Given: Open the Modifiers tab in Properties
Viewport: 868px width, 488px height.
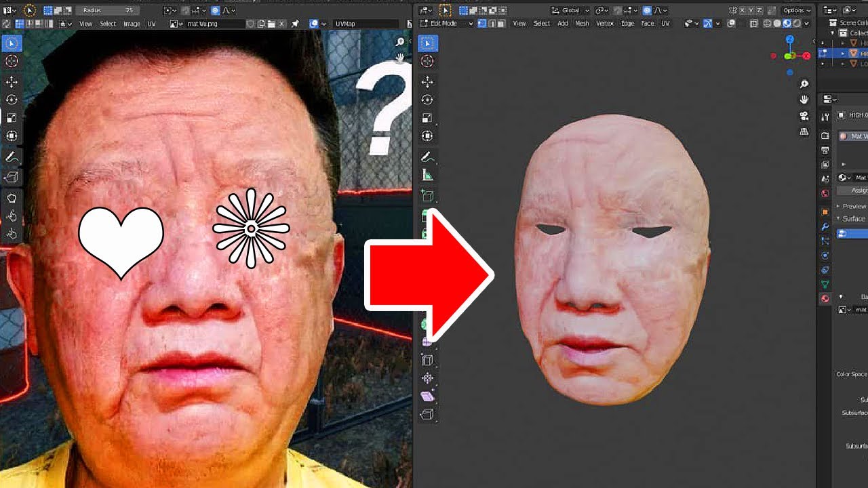Looking at the screenshot, I should 825,226.
